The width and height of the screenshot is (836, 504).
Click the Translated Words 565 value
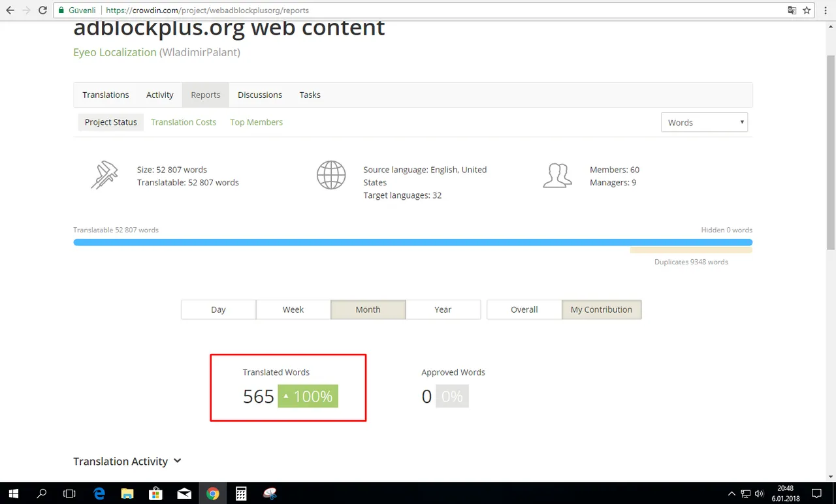(x=259, y=396)
